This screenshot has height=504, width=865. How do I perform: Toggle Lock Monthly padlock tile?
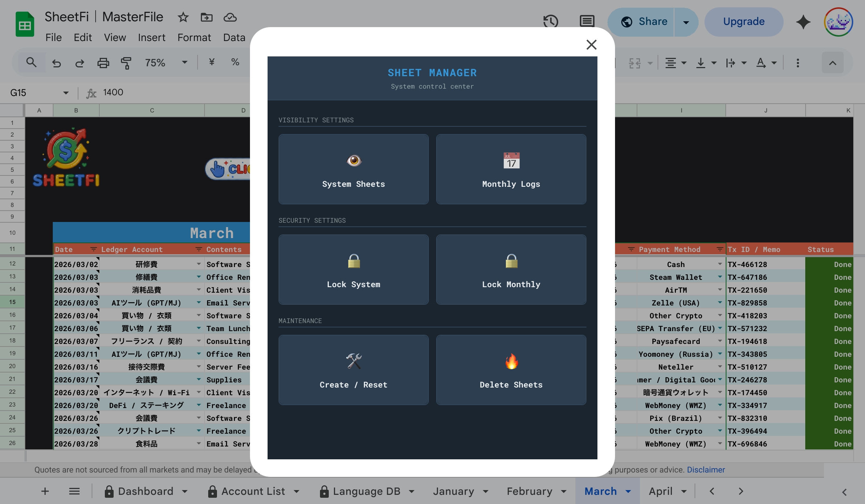[511, 270]
